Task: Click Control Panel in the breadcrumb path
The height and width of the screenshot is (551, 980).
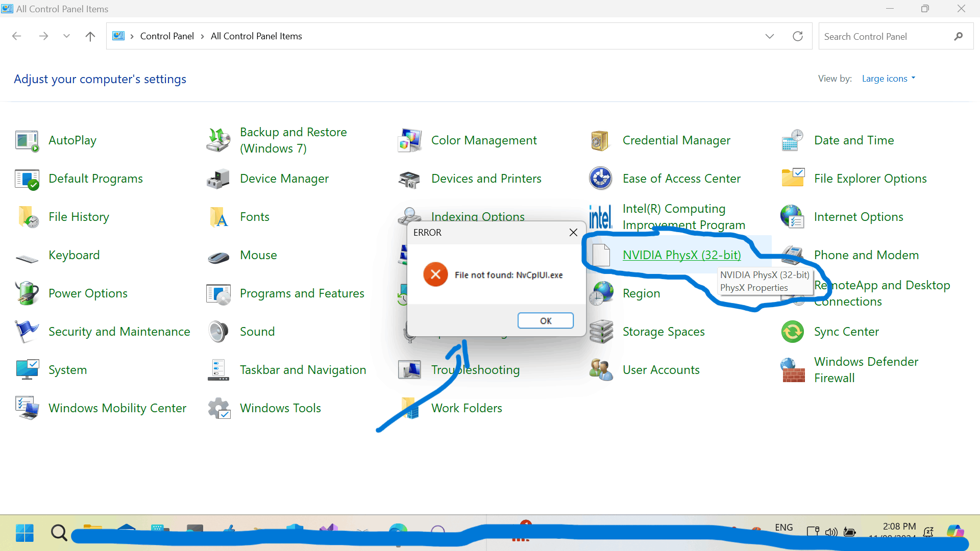Action: (167, 36)
